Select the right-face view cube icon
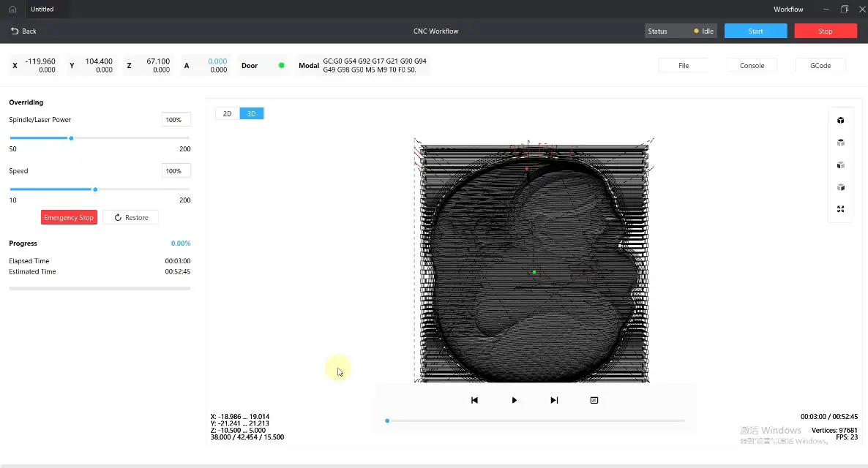The height and width of the screenshot is (468, 868). 840,187
